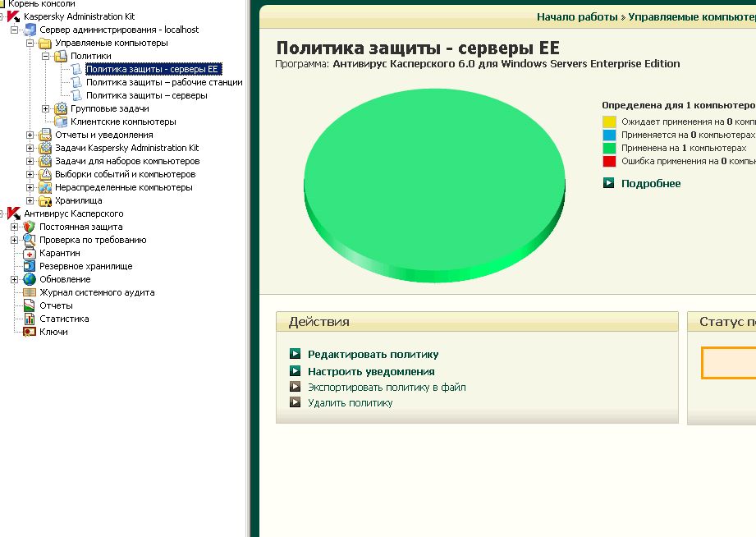Select the Ключи tree item

[x=53, y=332]
